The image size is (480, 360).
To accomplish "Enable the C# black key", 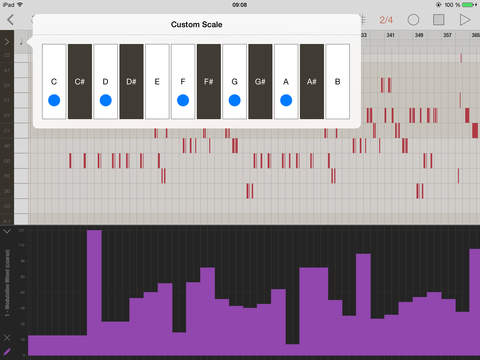I will pos(80,81).
